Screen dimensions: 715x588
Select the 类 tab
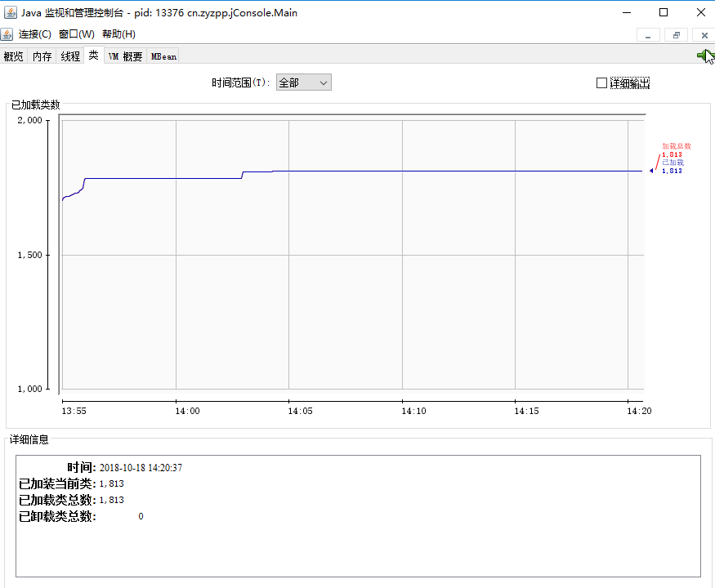94,56
